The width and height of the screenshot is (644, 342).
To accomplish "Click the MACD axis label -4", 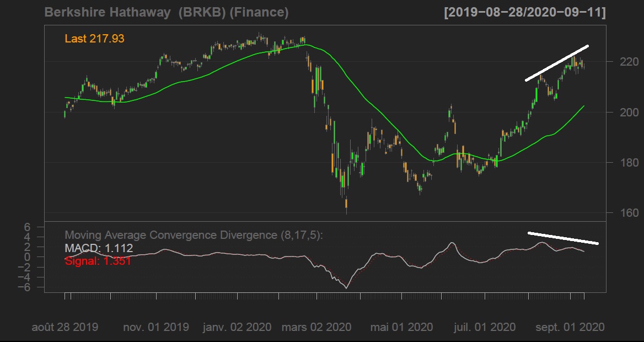I will (x=24, y=277).
